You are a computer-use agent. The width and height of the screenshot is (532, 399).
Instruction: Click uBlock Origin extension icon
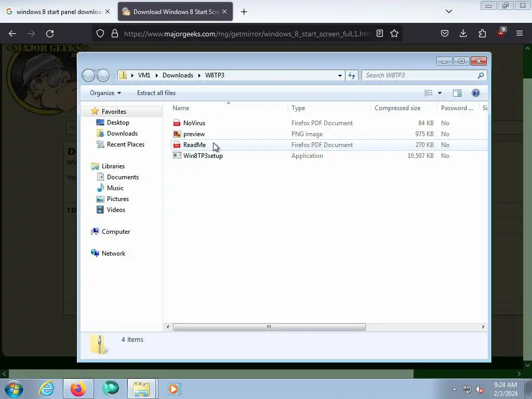501,33
